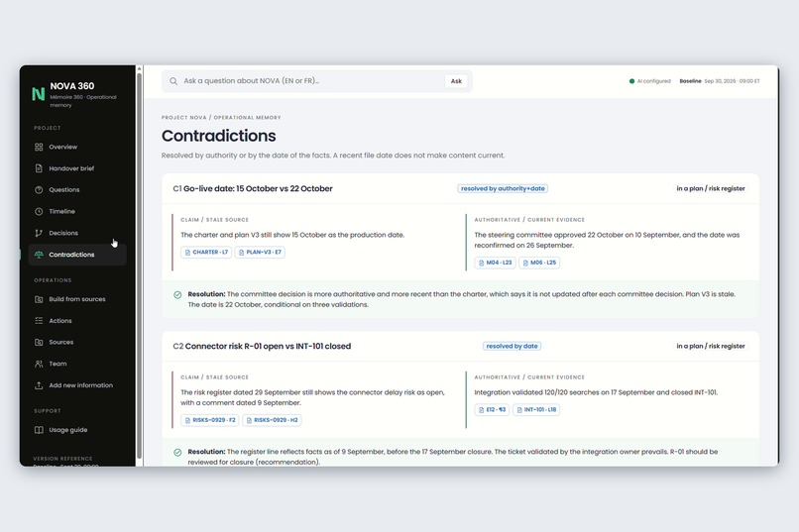
Task: Click the PROJECT NOVA / OPERATIONAL MEMORY breadcrumb
Action: tap(221, 118)
